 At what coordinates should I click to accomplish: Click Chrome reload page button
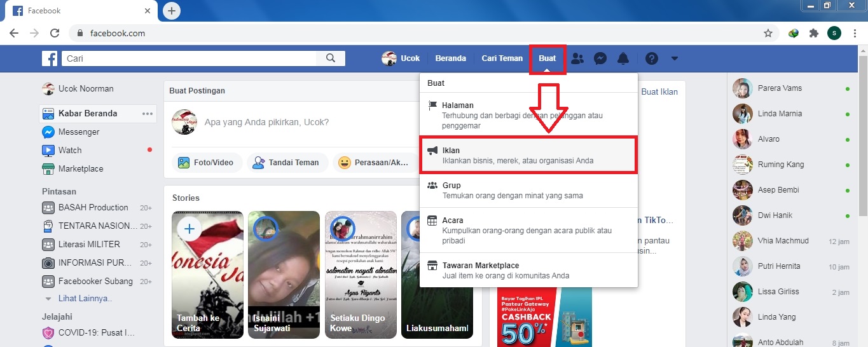[x=55, y=33]
